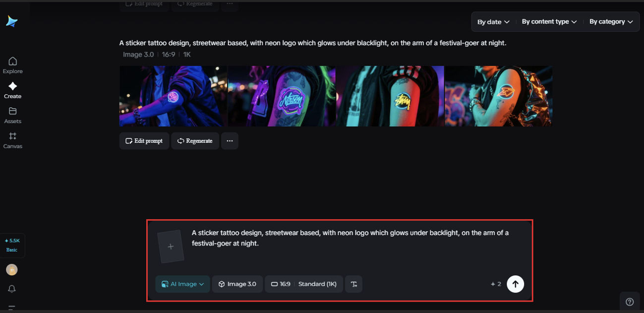Open the 16:9 Standard (1K) ratio setting
This screenshot has width=644, height=313.
point(304,284)
